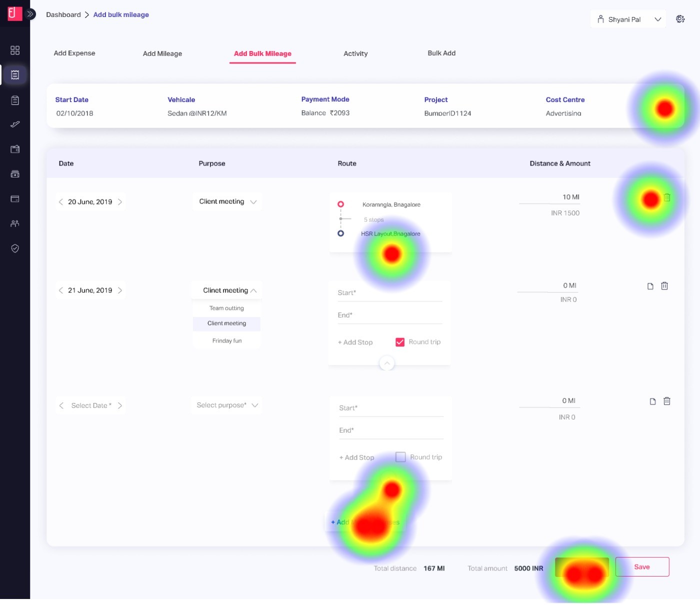Click the 10 MI distance field

(x=549, y=197)
